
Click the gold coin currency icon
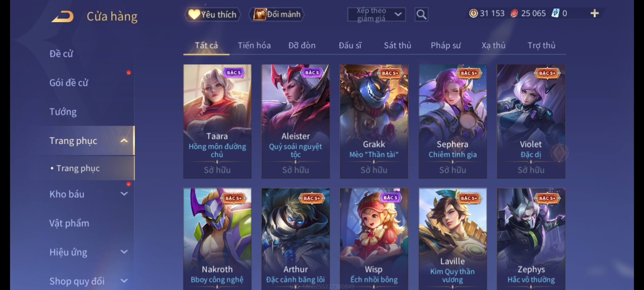coord(473,13)
